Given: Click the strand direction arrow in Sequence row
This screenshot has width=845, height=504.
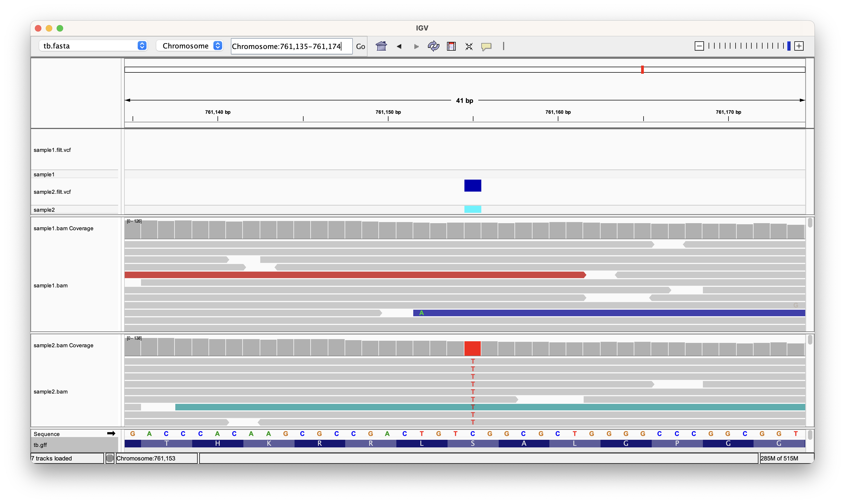Looking at the screenshot, I should point(111,433).
